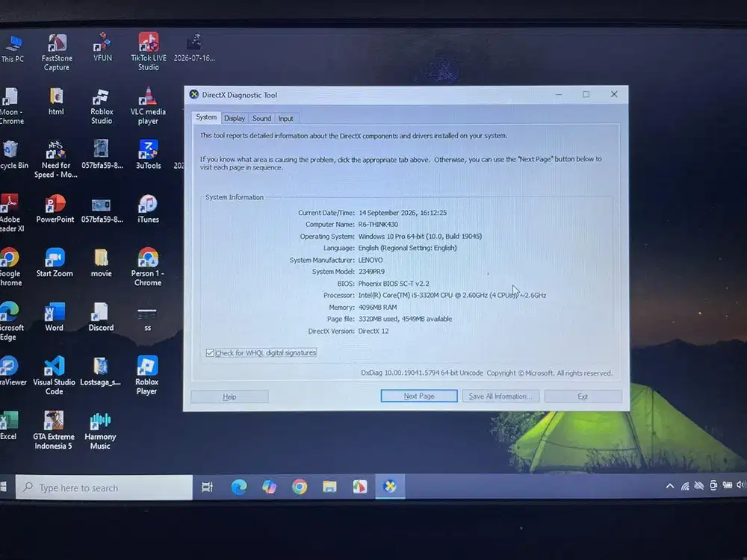Click the volume icon in system tray

pos(741,485)
